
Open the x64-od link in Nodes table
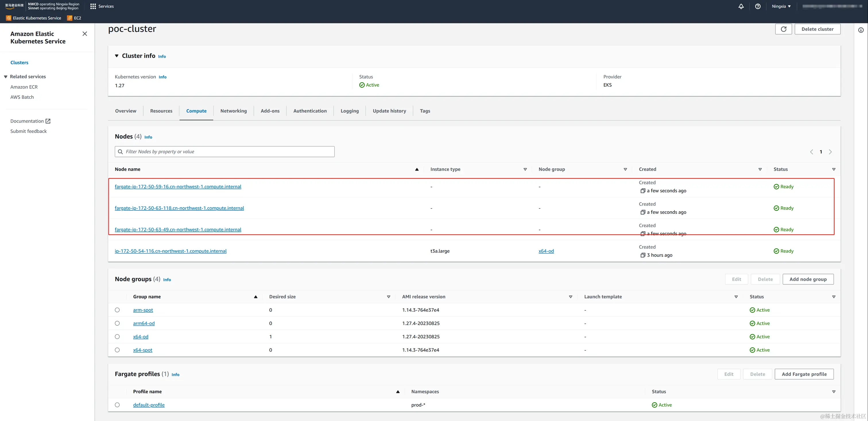click(x=546, y=251)
